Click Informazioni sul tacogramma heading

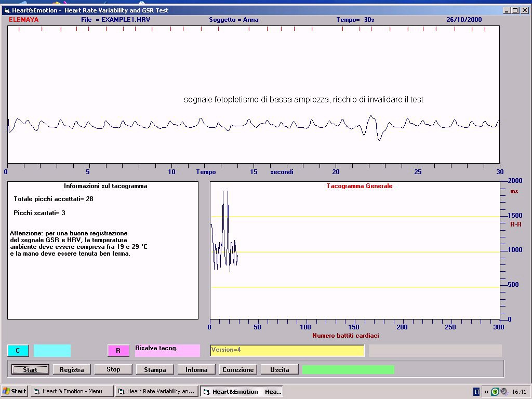[x=105, y=186]
